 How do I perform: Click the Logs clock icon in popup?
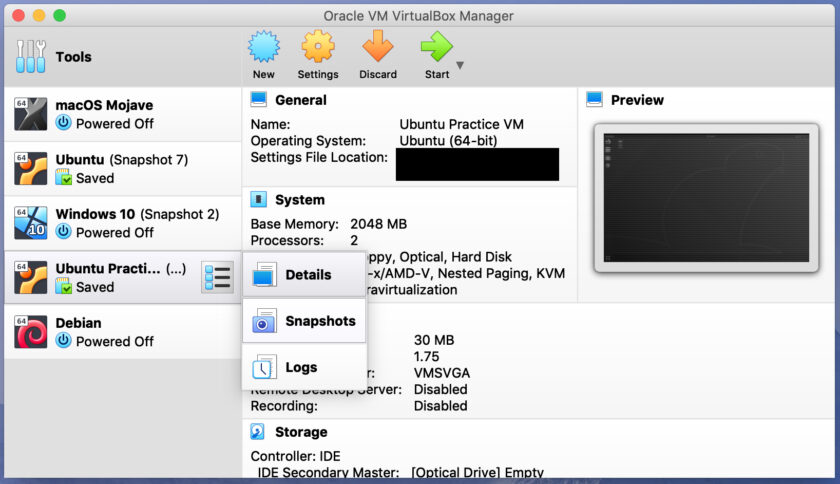[x=264, y=367]
